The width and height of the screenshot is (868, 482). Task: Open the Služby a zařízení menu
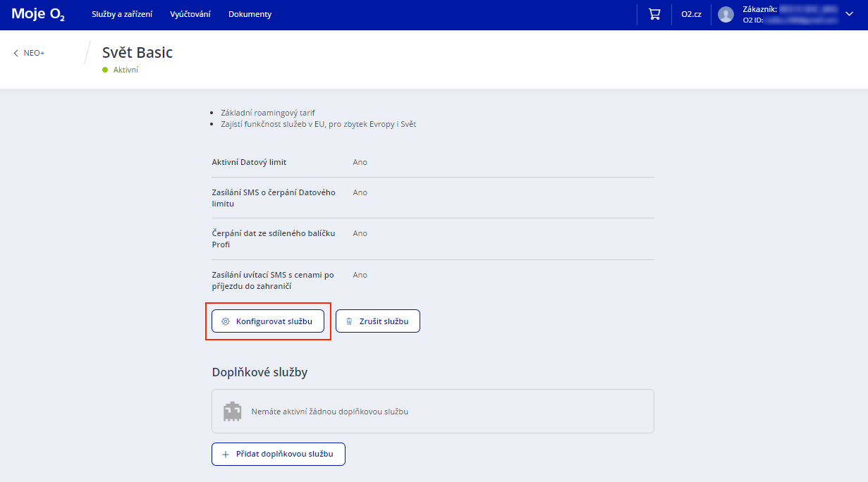[121, 14]
